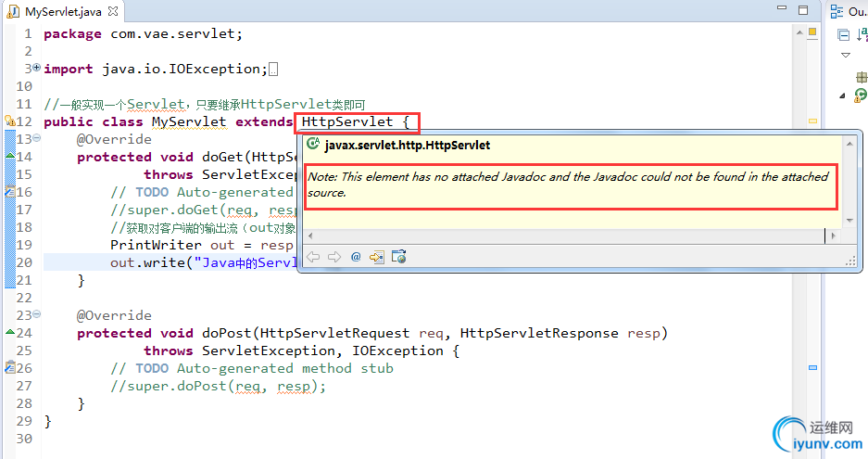Click the Chinese comment on line 11

pyautogui.click(x=205, y=104)
